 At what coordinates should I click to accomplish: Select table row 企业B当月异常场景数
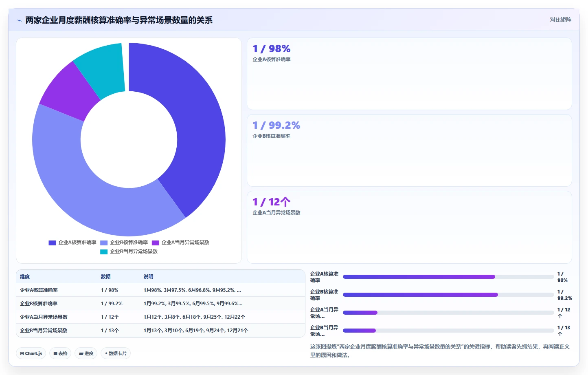point(160,331)
